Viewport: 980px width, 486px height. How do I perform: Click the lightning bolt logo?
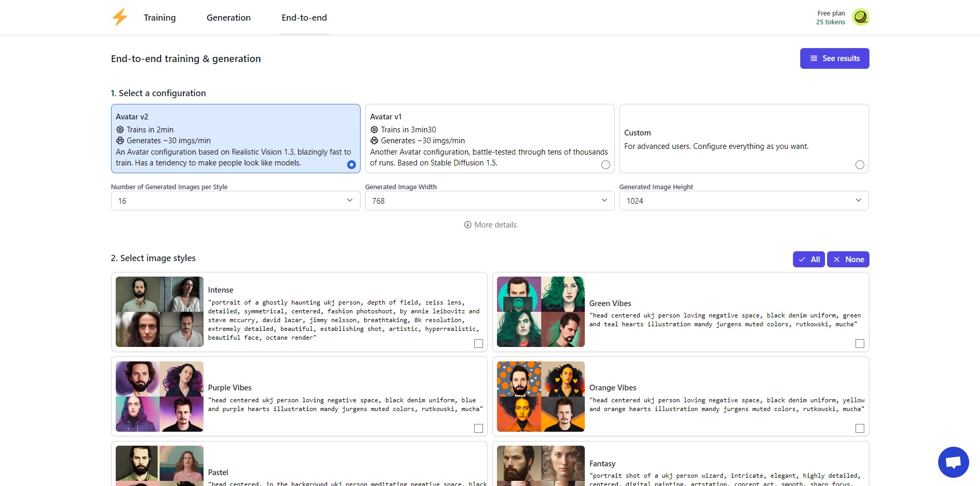(120, 17)
